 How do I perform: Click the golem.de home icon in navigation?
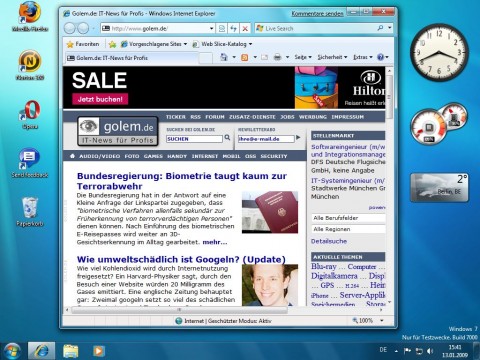(x=72, y=156)
